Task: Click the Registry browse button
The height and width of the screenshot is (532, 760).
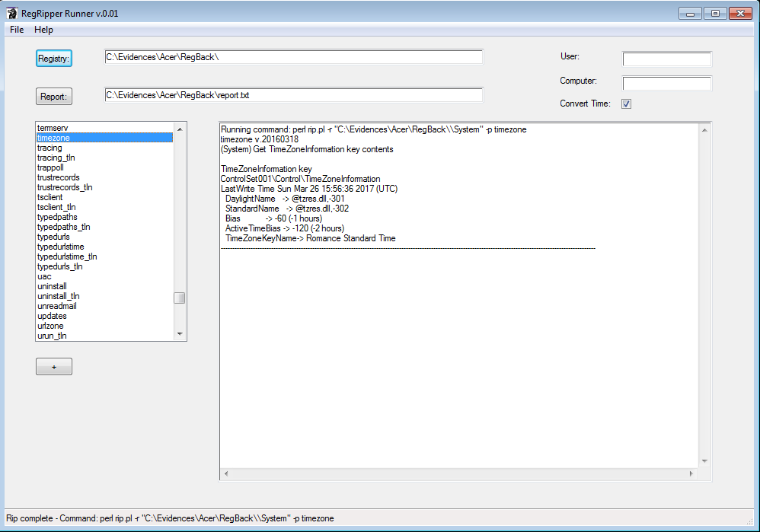Action: coord(53,59)
